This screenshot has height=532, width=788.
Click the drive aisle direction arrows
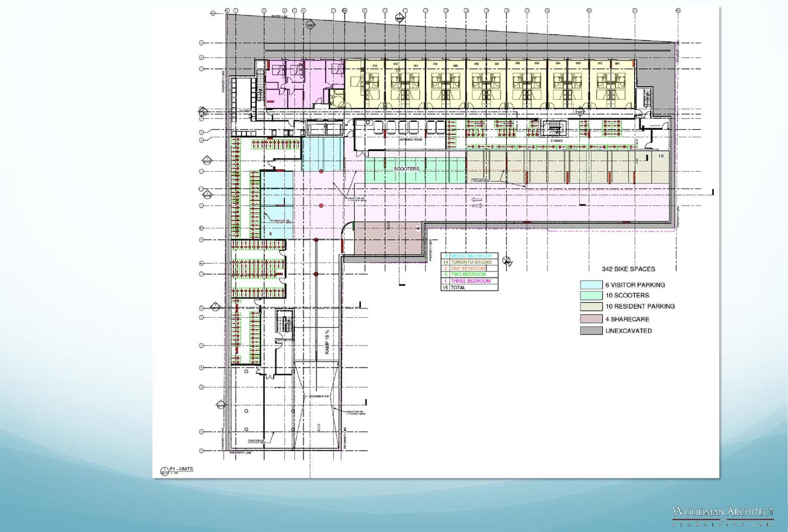pyautogui.click(x=476, y=203)
